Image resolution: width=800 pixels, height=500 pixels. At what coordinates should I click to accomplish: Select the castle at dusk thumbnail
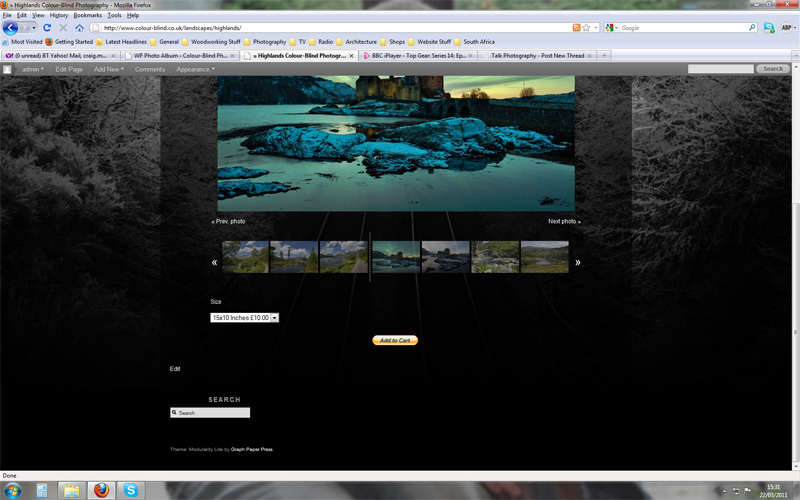tap(396, 257)
